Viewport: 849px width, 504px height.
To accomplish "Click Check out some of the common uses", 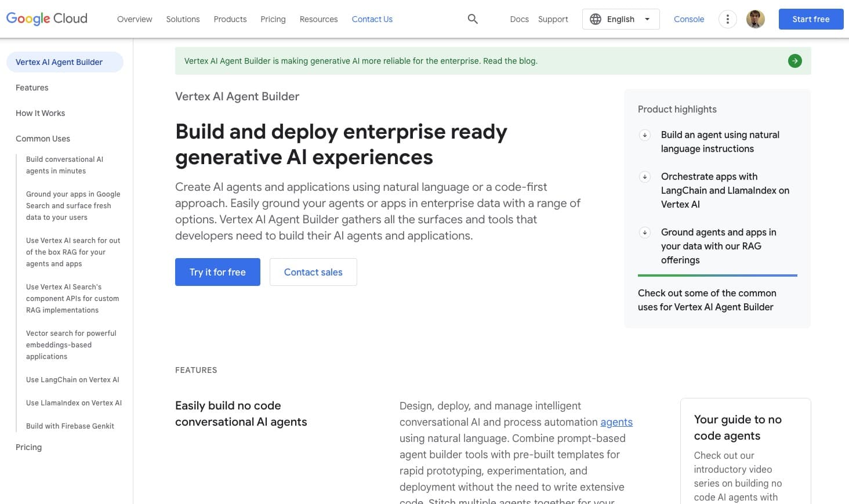I will click(x=707, y=300).
